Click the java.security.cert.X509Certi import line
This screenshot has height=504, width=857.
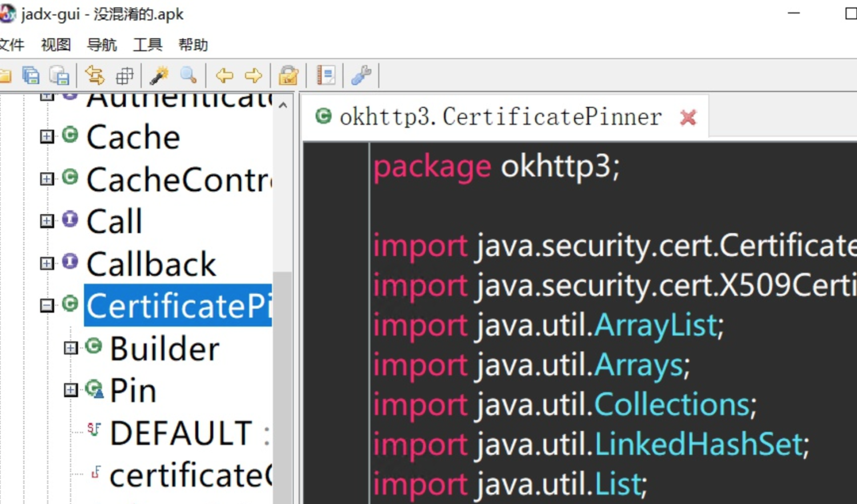pyautogui.click(x=615, y=285)
